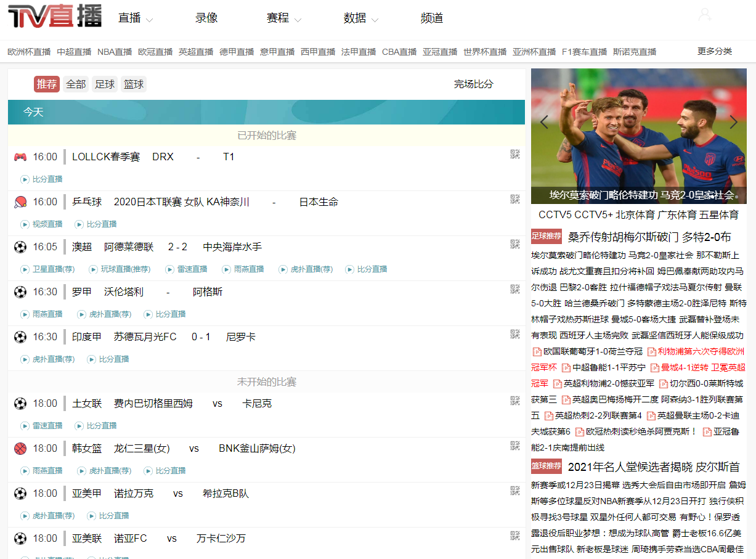Click the ping-pong paddle icon for 乒乓球
Screen dimensions: 756x559
tap(20, 202)
